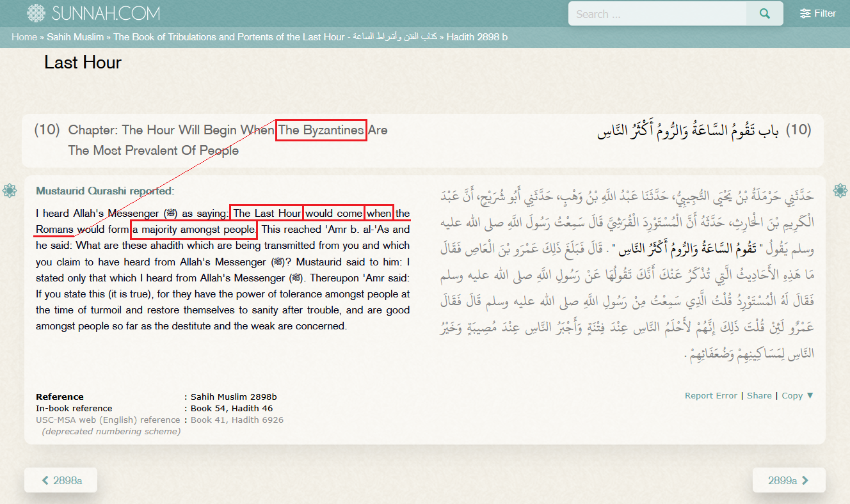The width and height of the screenshot is (850, 504).
Task: Open the Book of Tribulations breadcrumb link
Action: tap(275, 37)
